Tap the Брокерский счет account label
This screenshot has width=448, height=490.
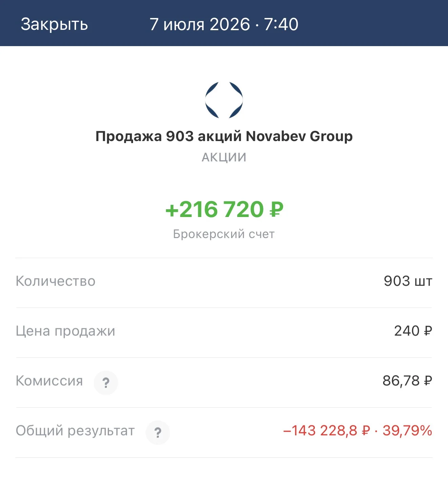tap(224, 234)
